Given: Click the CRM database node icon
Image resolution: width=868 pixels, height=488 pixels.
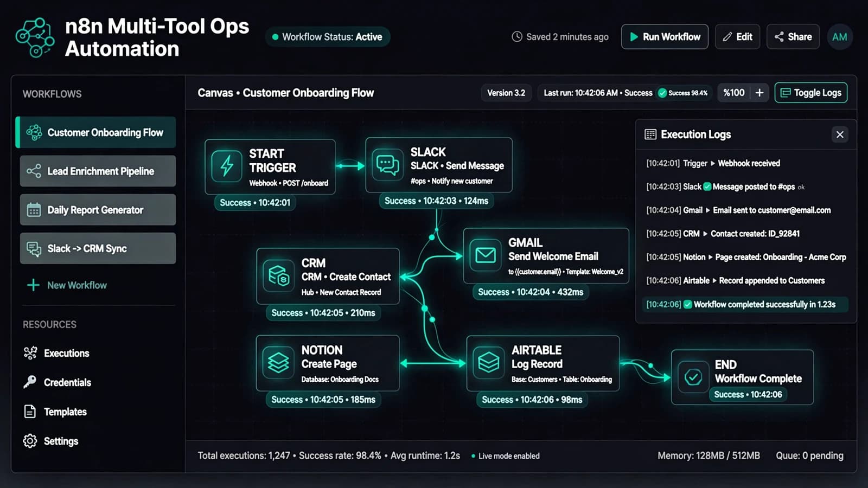Looking at the screenshot, I should [279, 275].
